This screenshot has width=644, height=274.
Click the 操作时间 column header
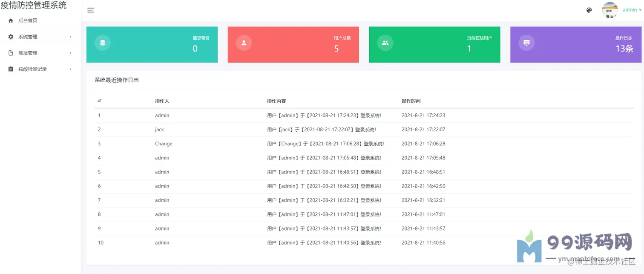[411, 101]
